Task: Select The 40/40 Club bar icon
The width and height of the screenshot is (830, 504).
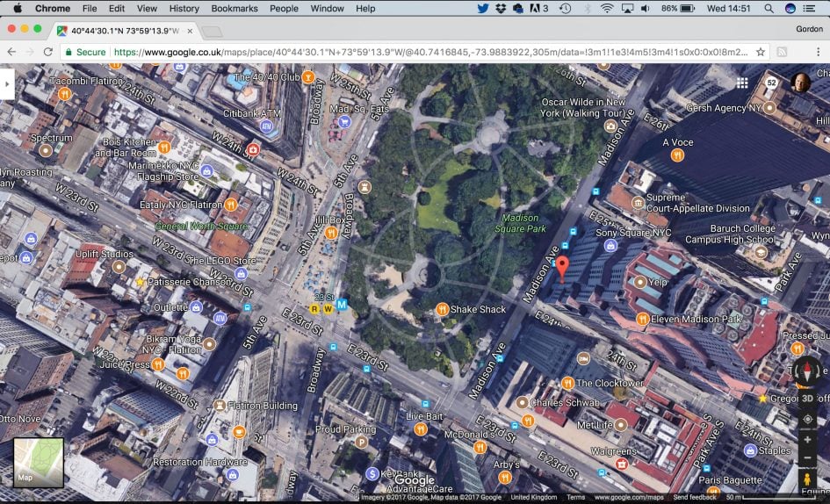Action: pyautogui.click(x=308, y=77)
